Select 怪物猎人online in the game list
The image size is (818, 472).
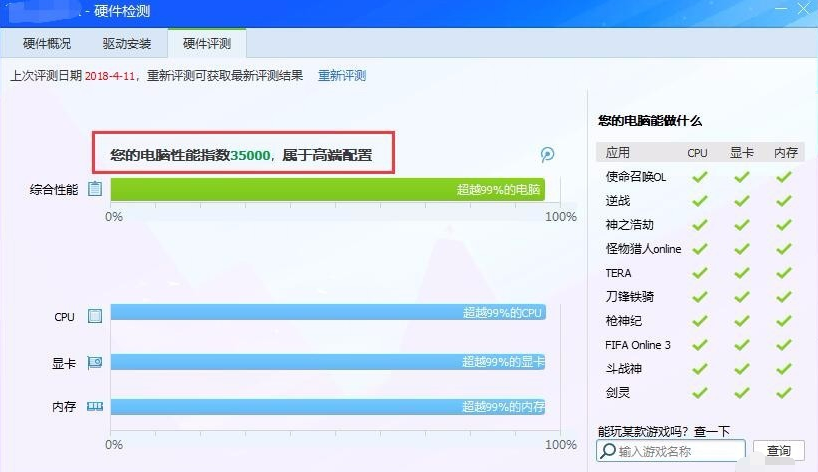click(642, 249)
